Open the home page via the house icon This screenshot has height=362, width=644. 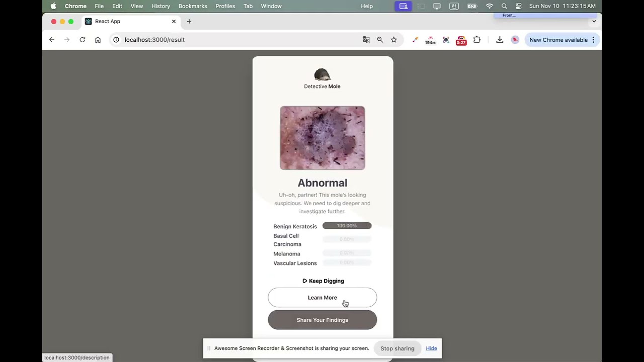tap(98, 40)
